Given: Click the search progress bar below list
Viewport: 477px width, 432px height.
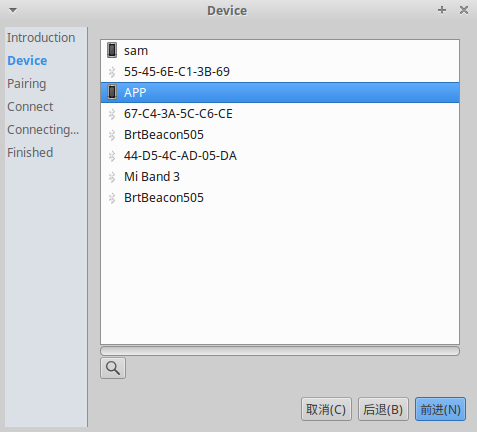Looking at the screenshot, I should point(280,351).
